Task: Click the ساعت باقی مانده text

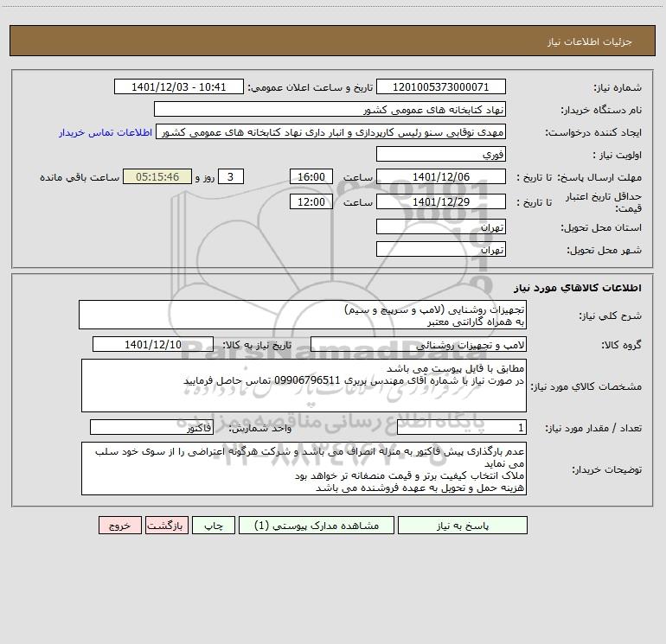Action: pos(80,177)
